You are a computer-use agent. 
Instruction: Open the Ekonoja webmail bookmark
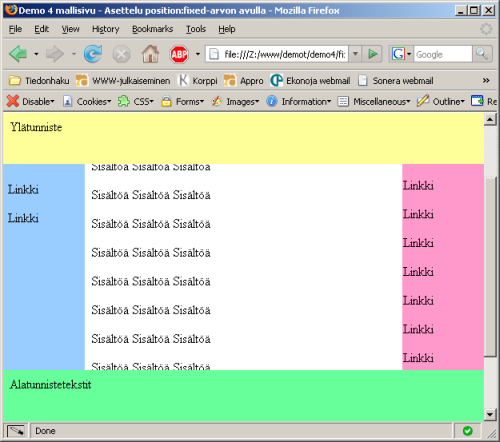point(310,81)
